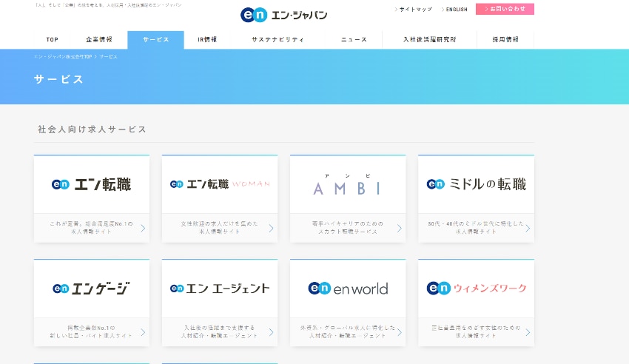
Task: Click arrow beside エンゲージ description
Action: click(143, 332)
